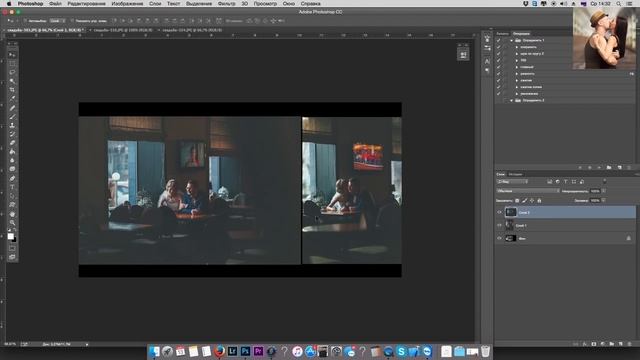The height and width of the screenshot is (360, 640).
Task: Click the lock all icon in Layers panel
Action: click(539, 200)
